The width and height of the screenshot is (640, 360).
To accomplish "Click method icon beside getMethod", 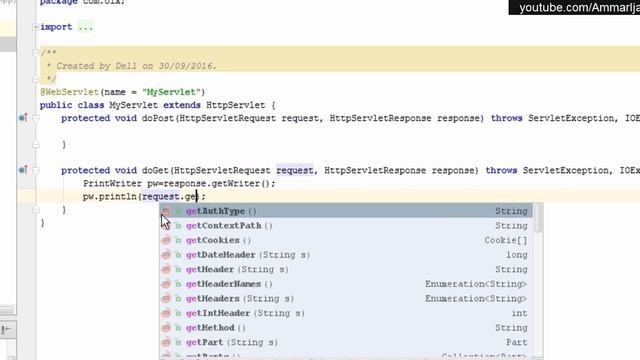I will [x=166, y=328].
